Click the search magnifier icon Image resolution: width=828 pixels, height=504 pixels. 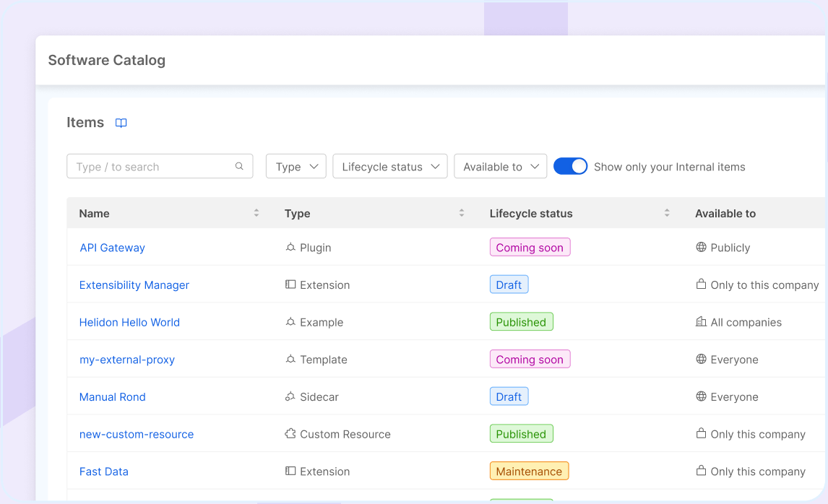point(239,166)
